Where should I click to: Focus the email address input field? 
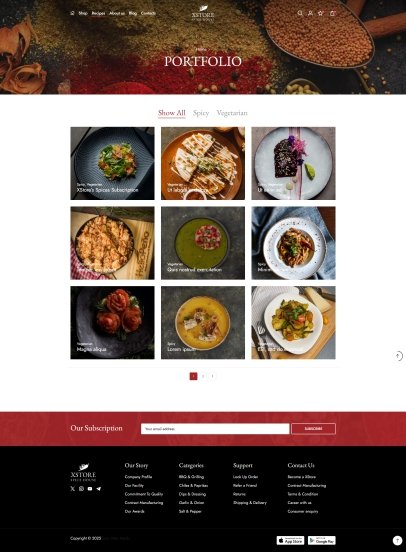pos(215,429)
